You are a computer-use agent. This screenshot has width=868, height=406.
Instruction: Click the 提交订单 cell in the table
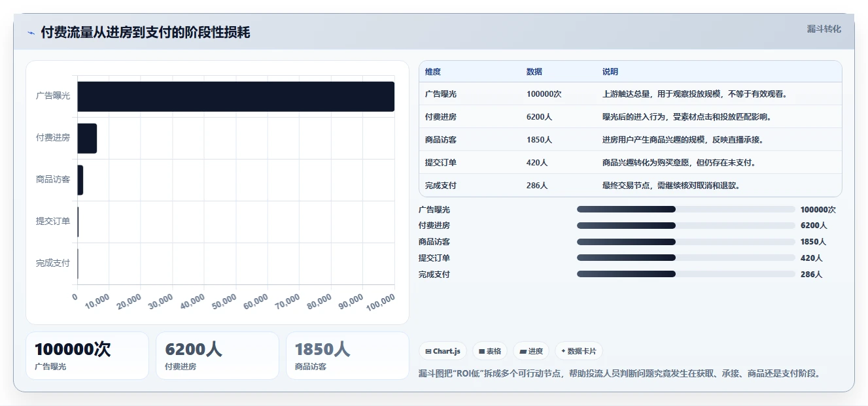click(441, 163)
